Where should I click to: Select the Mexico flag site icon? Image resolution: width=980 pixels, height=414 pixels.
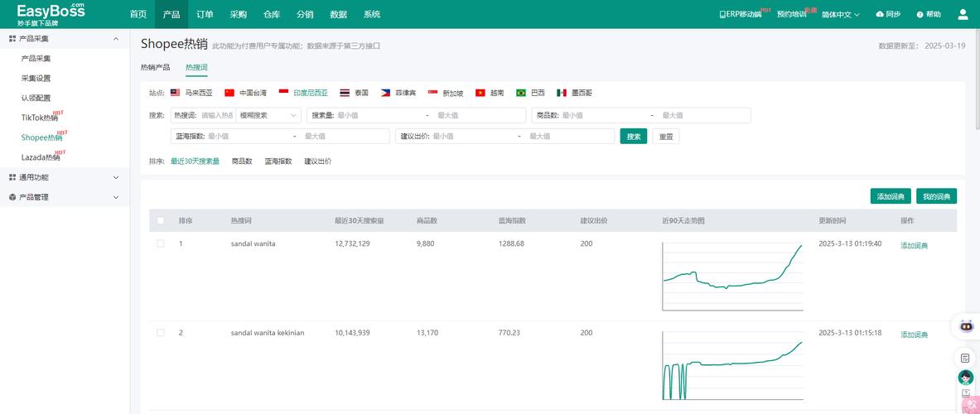coord(562,93)
